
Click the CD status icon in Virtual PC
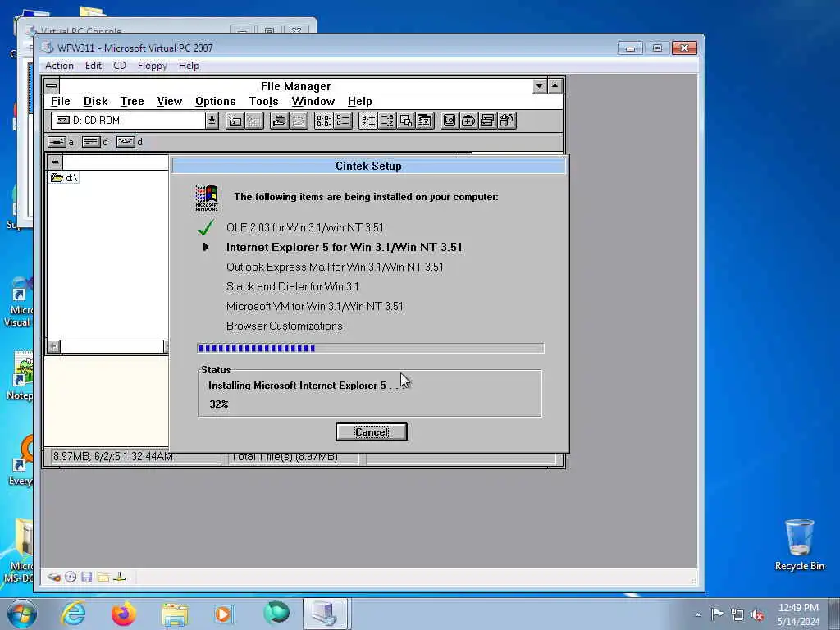click(71, 577)
